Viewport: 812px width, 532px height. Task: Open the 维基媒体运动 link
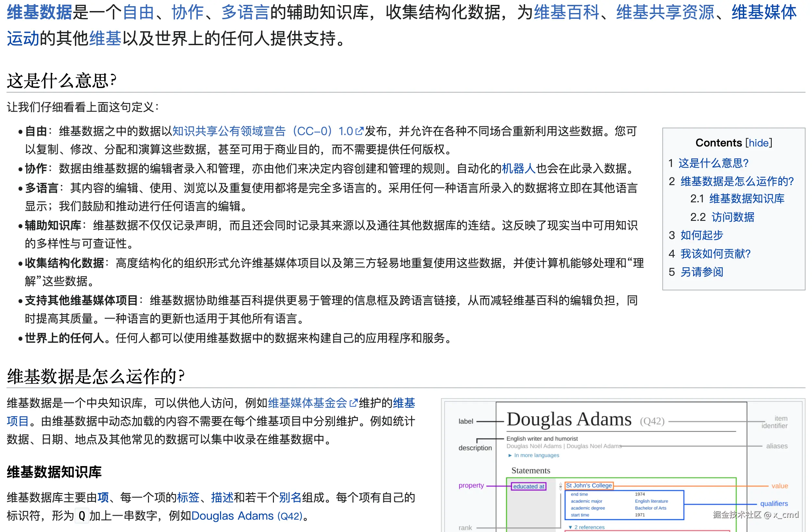(764, 12)
